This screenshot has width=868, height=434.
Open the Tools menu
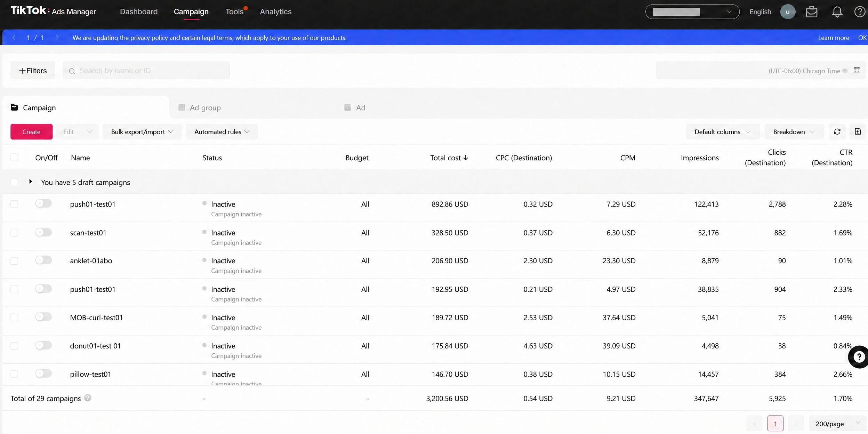234,11
